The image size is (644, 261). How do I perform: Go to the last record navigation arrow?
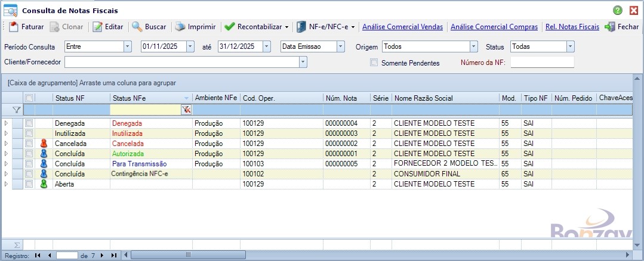[113, 255]
